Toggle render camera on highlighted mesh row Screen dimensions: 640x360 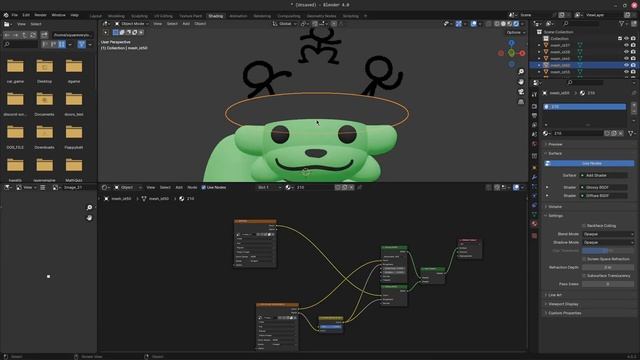(x=633, y=65)
